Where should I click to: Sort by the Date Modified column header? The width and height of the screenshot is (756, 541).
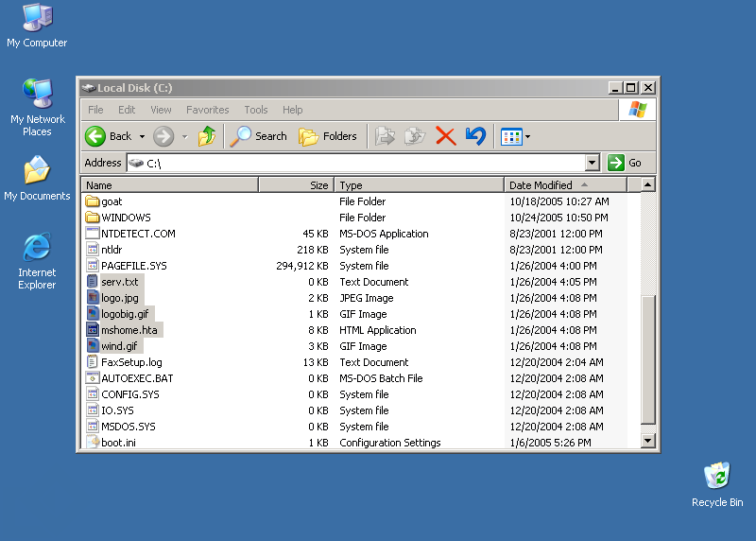pyautogui.click(x=566, y=185)
